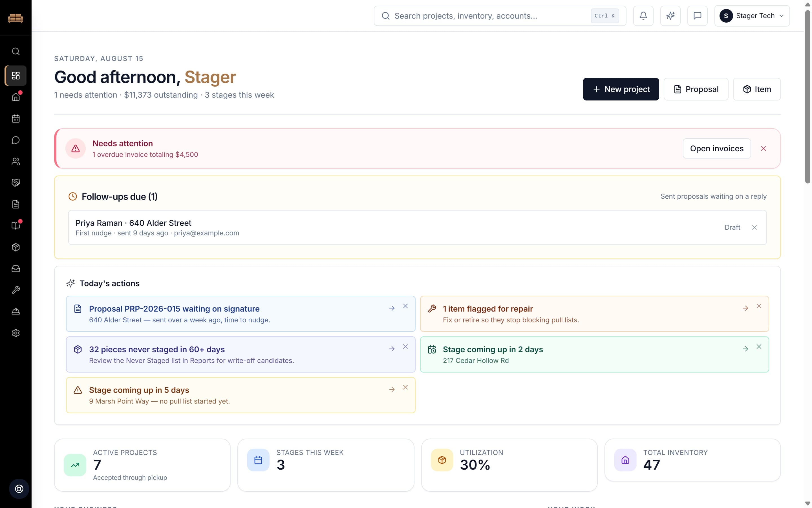Open the chat bubble icon in header
Screen dimensions: 812x508
pyautogui.click(x=697, y=16)
